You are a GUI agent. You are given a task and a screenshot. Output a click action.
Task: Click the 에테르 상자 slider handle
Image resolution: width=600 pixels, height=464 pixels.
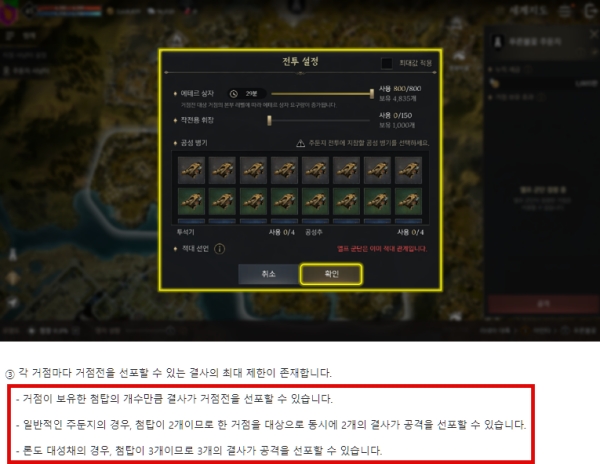[x=372, y=94]
